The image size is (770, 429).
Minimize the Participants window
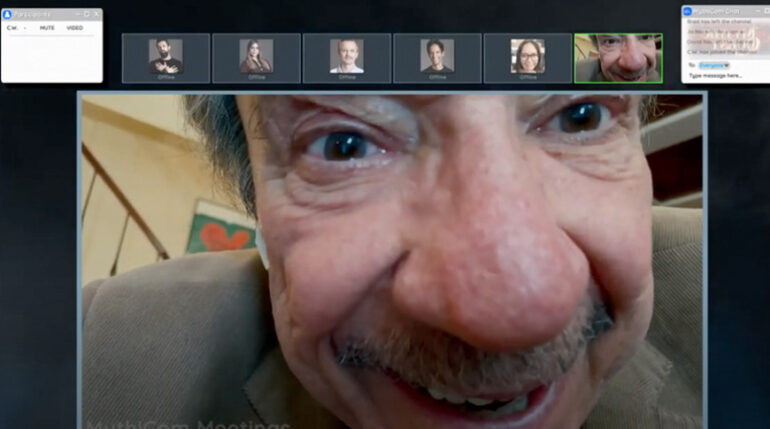[x=78, y=14]
